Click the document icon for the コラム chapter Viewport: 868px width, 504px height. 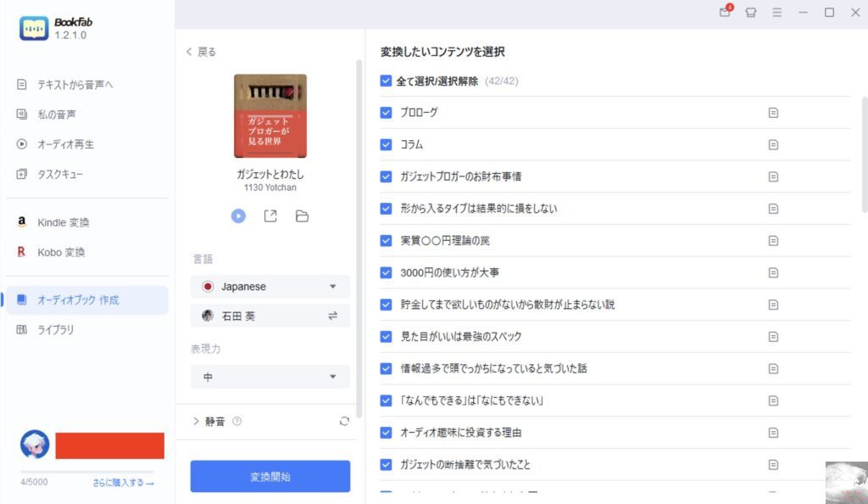pyautogui.click(x=773, y=145)
